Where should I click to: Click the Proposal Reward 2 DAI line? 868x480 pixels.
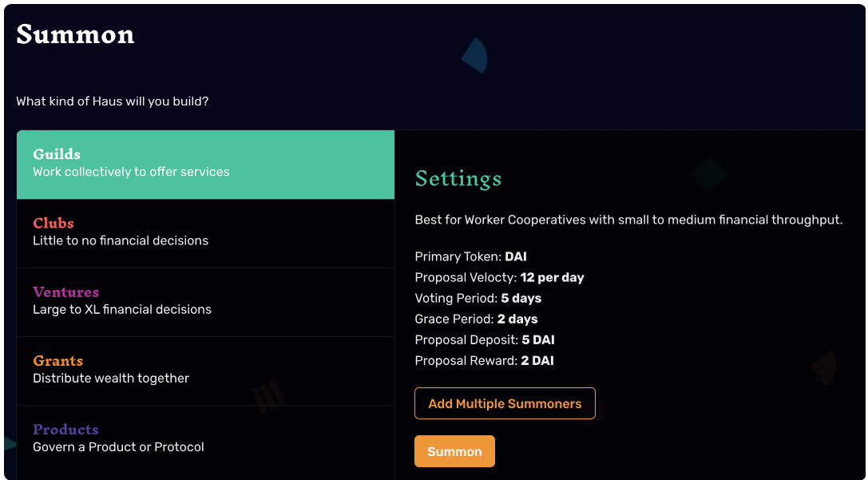(x=485, y=360)
